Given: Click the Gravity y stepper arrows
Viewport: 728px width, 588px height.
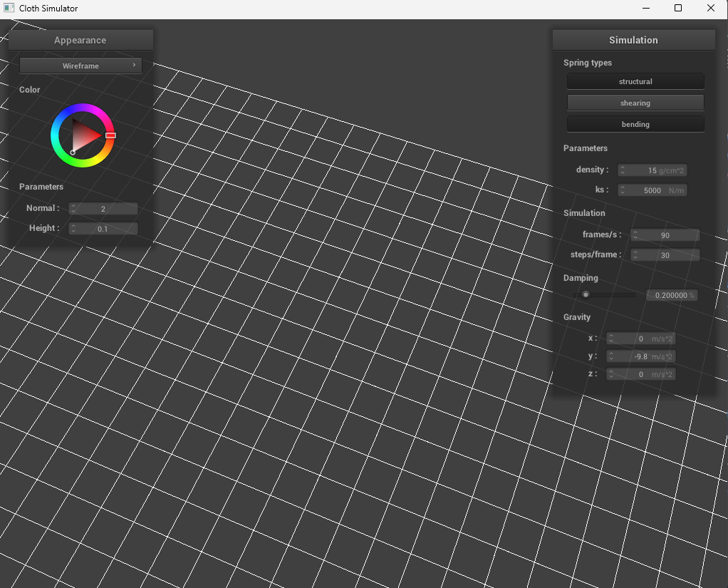Looking at the screenshot, I should tap(611, 356).
